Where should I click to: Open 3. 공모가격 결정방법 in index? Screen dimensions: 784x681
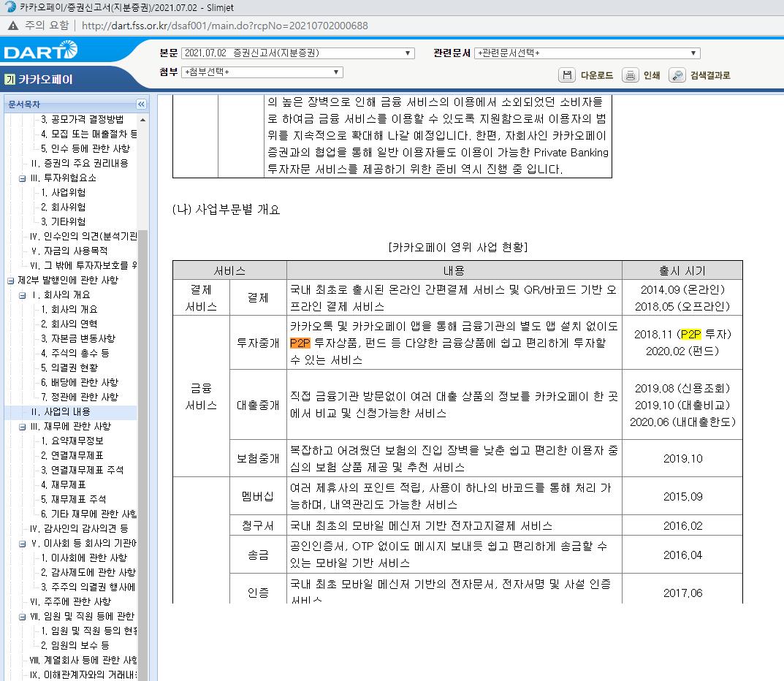click(x=82, y=119)
